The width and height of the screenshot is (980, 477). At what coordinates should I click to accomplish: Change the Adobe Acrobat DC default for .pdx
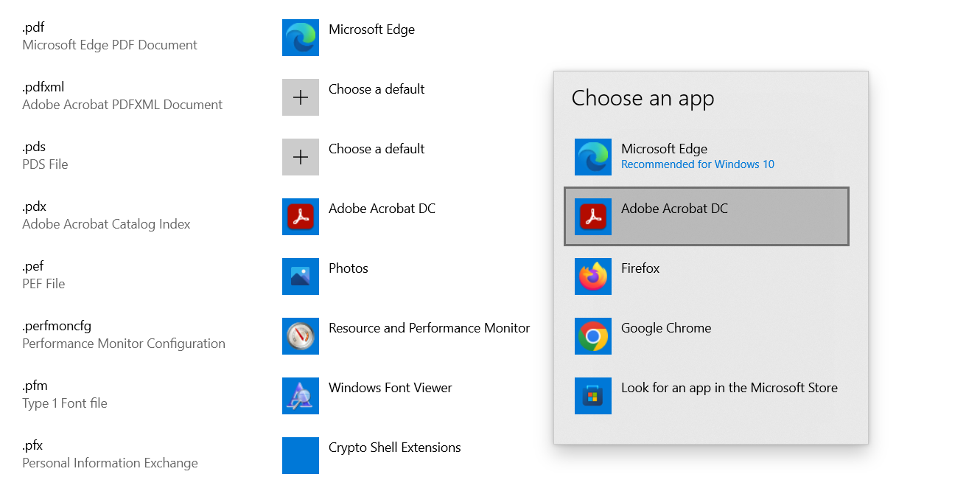click(382, 209)
